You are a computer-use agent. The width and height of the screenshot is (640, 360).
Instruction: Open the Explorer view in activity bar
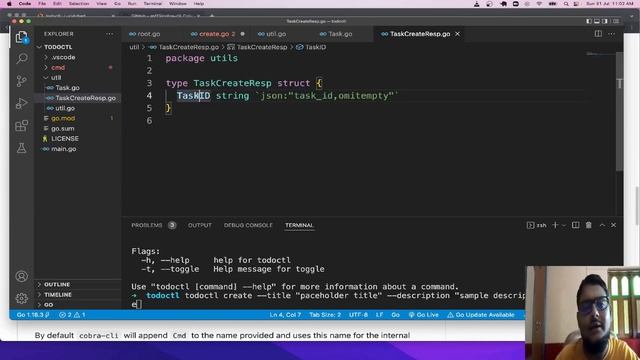[21, 37]
